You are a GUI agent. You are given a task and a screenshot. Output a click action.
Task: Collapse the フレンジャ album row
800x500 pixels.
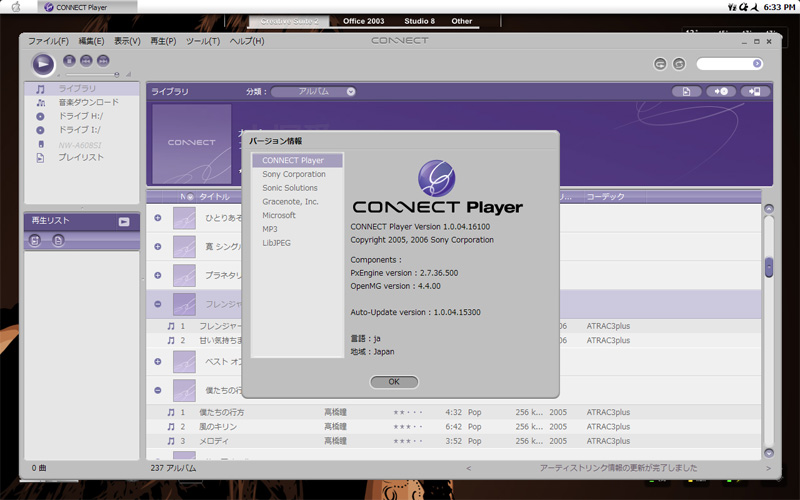158,304
